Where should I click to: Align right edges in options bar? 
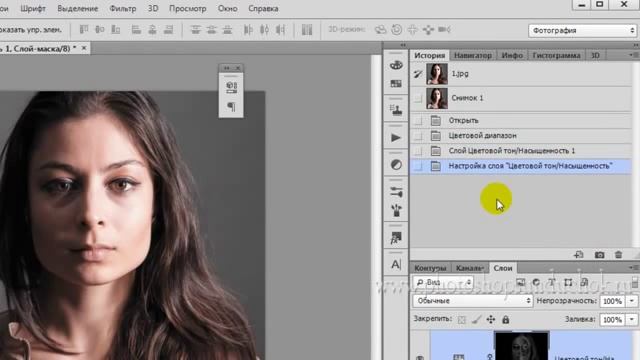click(x=168, y=29)
